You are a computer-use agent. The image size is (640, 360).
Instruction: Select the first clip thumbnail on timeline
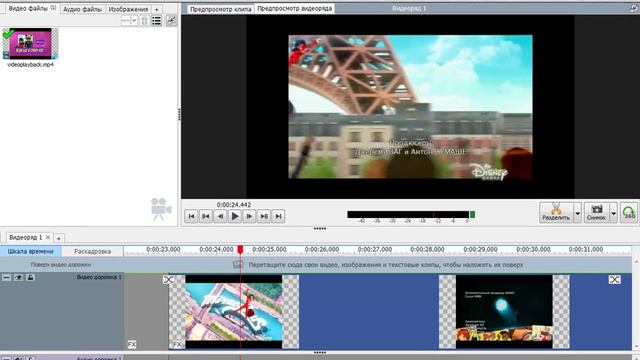(233, 311)
